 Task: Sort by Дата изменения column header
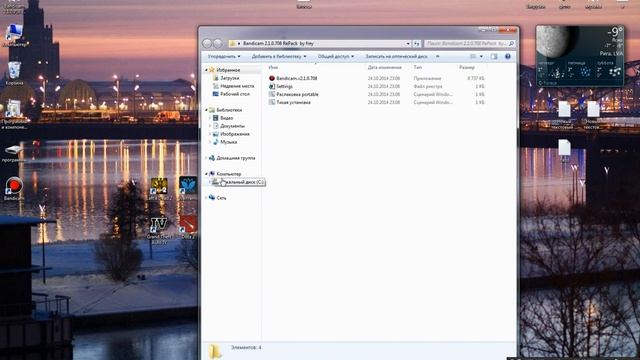384,67
